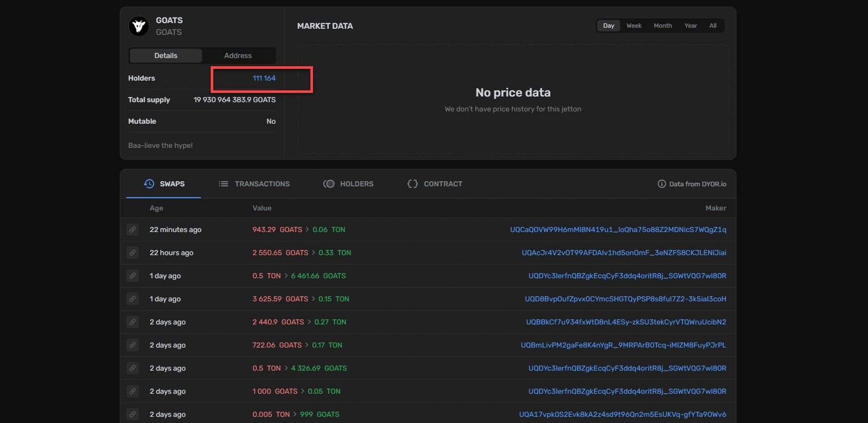
Task: Switch to the Contract tab
Action: 435,184
